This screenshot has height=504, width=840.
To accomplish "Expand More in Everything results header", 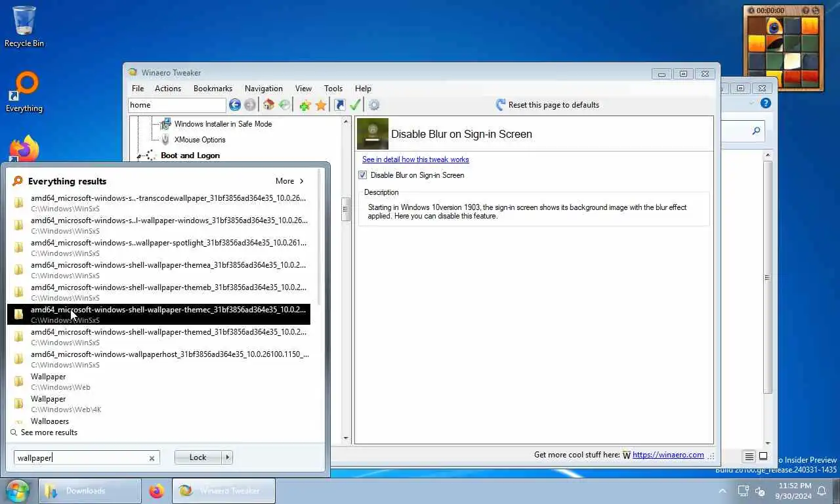I will pos(290,181).
